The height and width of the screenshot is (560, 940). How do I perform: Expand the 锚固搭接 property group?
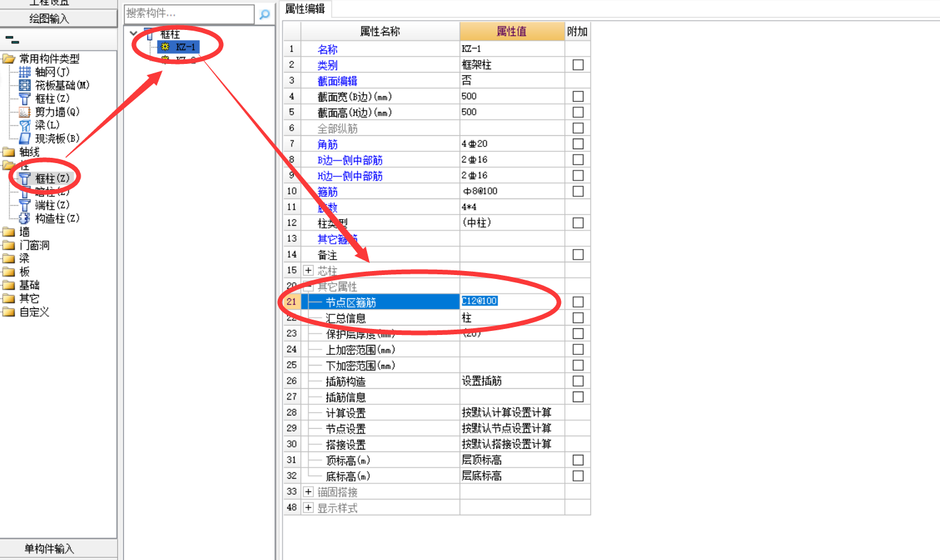[x=308, y=491]
